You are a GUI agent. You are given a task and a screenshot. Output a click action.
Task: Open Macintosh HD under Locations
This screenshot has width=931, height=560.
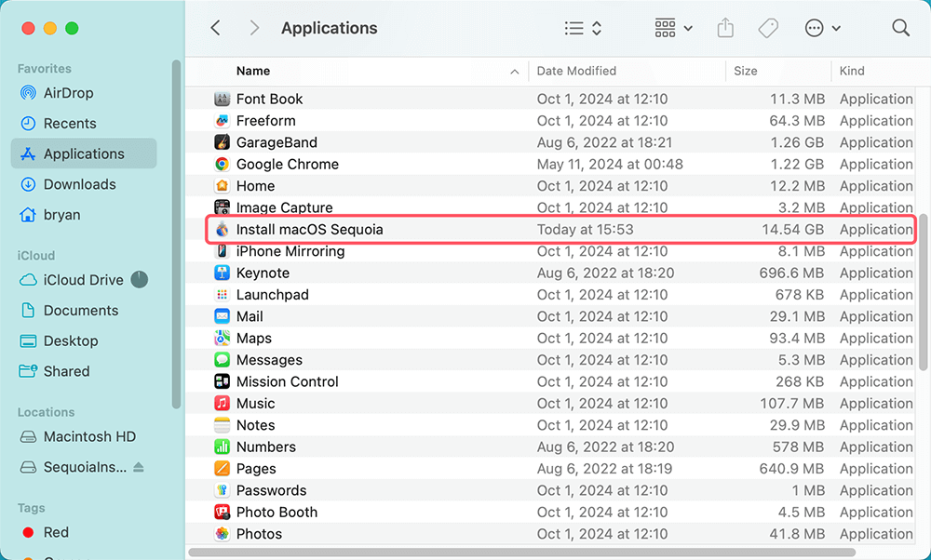(88, 436)
